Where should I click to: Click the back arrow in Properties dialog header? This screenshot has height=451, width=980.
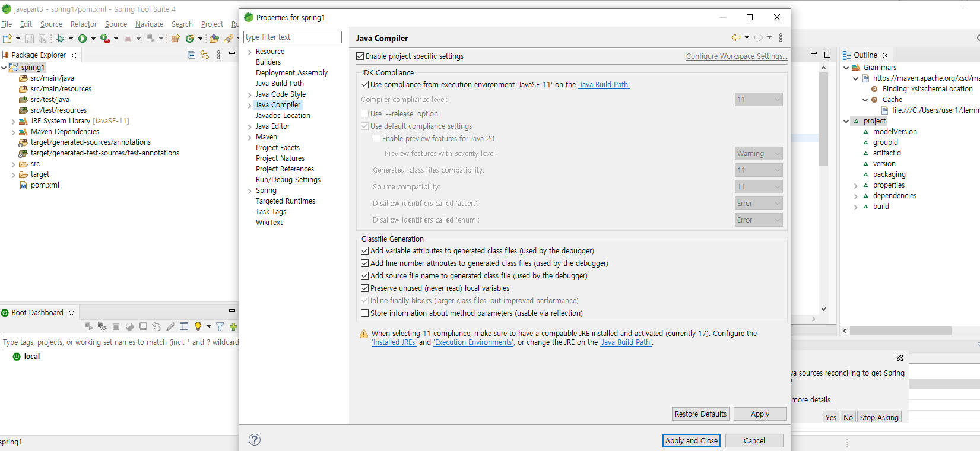[736, 37]
